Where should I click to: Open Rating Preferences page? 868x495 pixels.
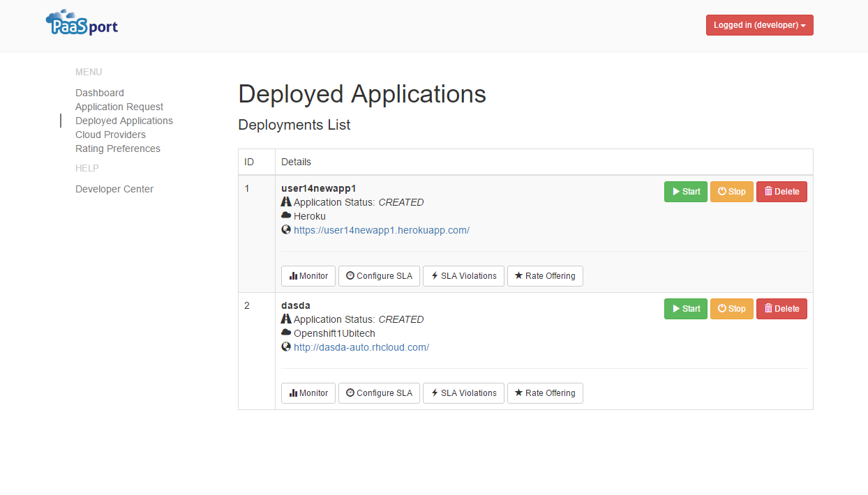point(118,148)
